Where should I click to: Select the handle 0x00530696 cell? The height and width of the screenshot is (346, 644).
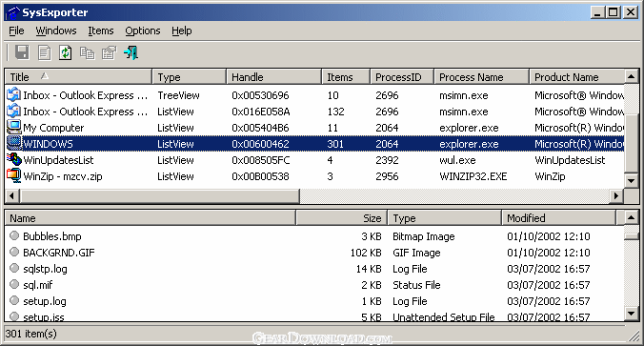pos(260,95)
